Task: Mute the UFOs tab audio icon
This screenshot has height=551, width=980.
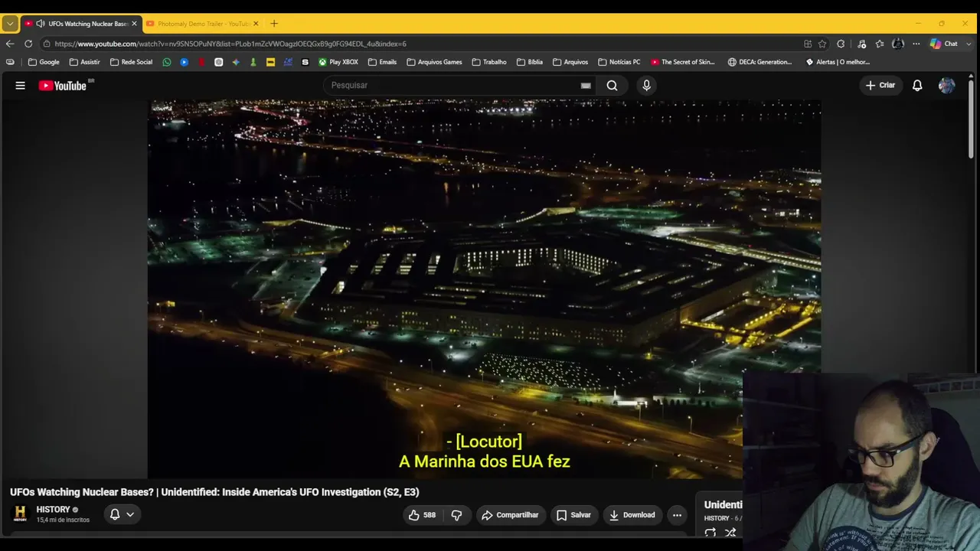Action: point(40,24)
